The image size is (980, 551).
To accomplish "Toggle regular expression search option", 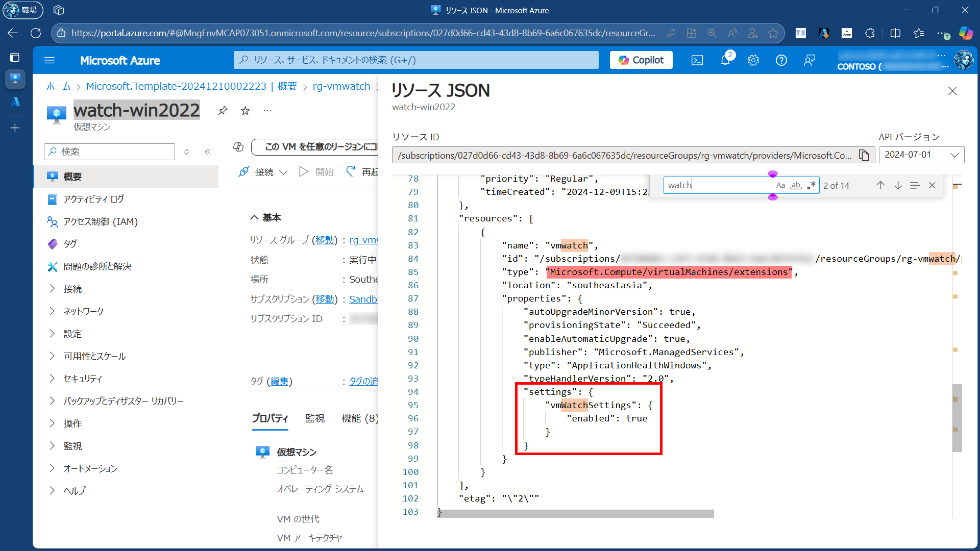I will click(x=811, y=185).
